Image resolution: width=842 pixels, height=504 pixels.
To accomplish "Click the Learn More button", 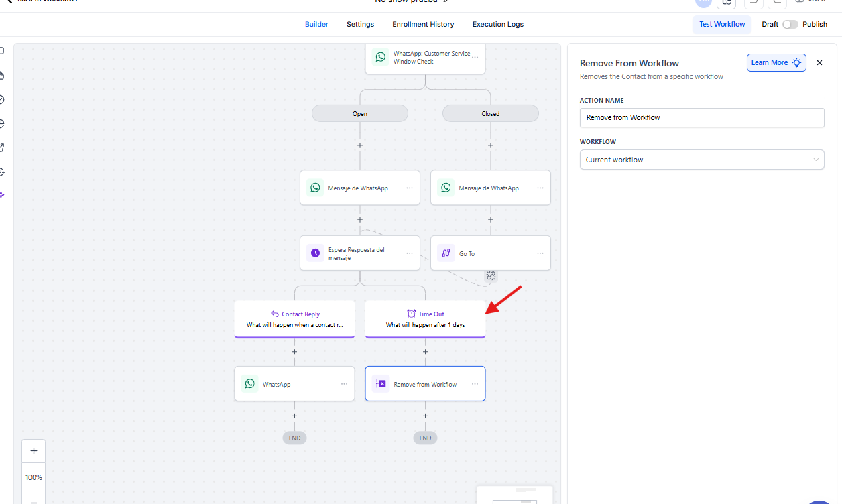I will click(x=776, y=62).
